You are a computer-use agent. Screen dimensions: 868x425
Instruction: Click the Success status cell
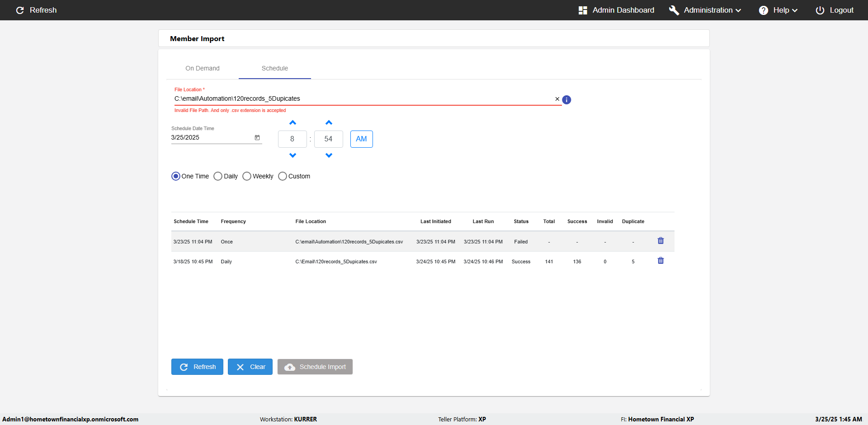521,262
